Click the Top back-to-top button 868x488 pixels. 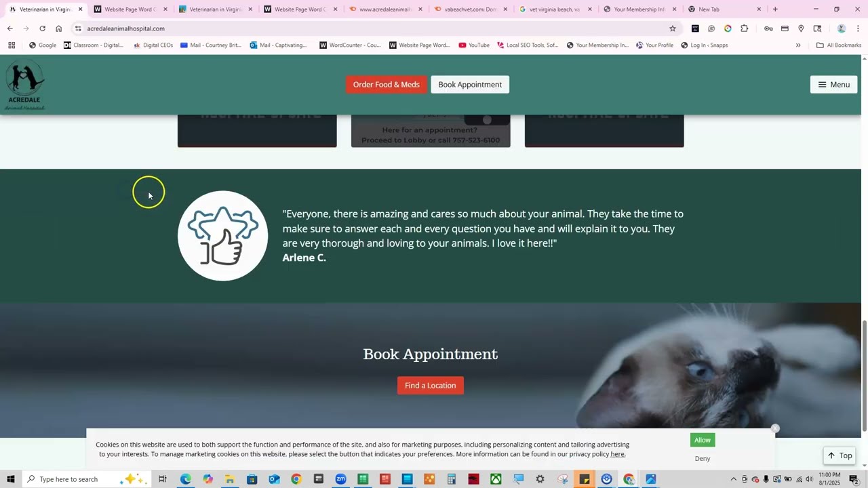[840, 455]
